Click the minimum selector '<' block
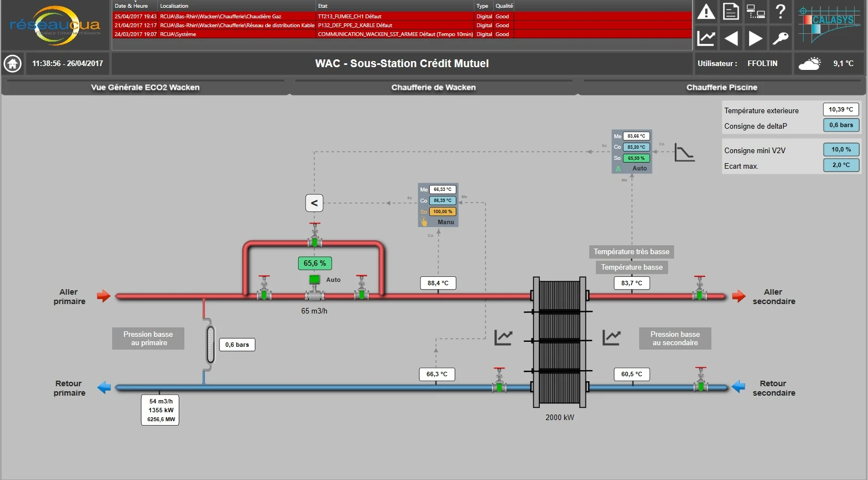Viewport: 868px width, 480px height. (314, 203)
